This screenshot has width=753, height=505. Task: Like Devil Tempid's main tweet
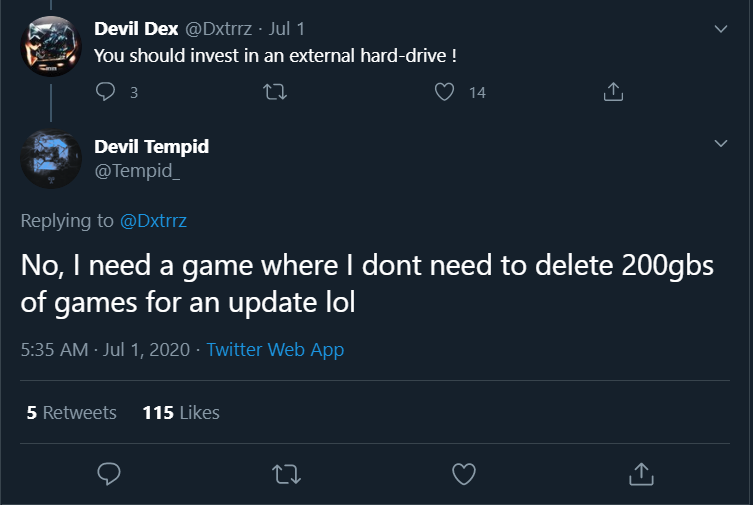(x=463, y=472)
